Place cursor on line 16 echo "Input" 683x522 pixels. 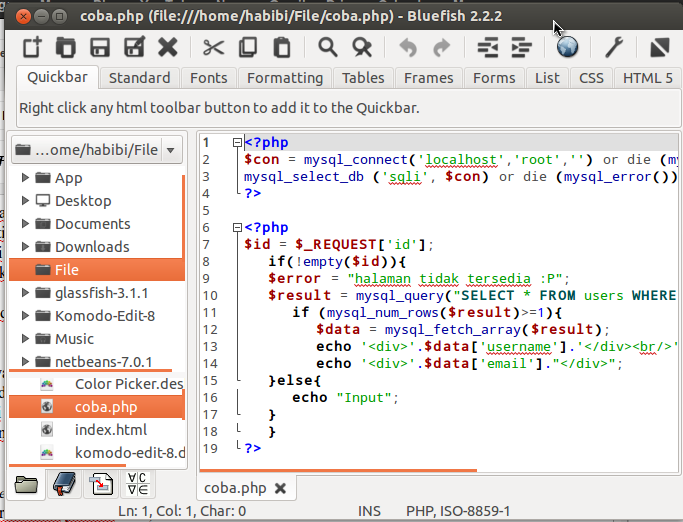click(345, 397)
